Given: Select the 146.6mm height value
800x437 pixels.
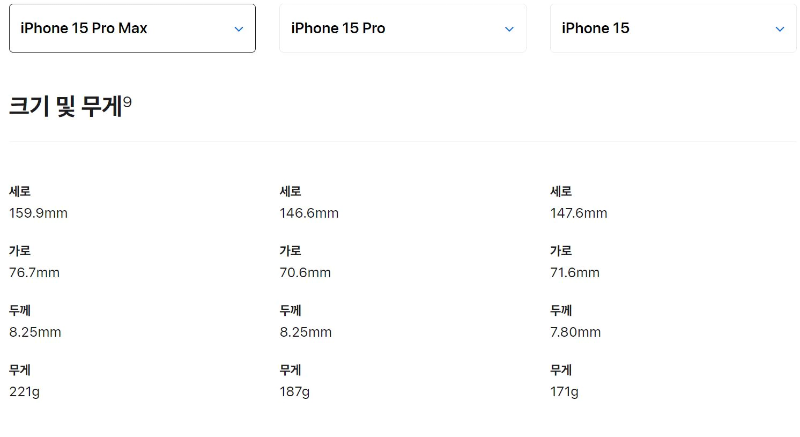Looking at the screenshot, I should pos(309,213).
